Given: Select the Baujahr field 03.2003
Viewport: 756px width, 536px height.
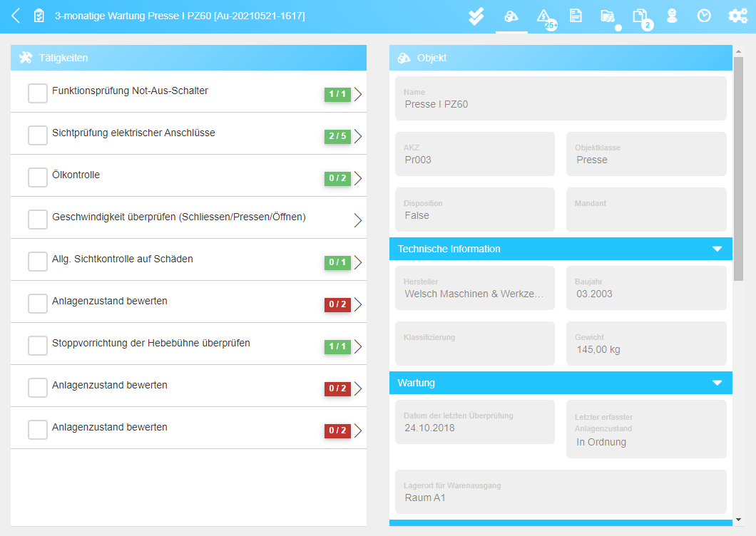Looking at the screenshot, I should point(646,288).
